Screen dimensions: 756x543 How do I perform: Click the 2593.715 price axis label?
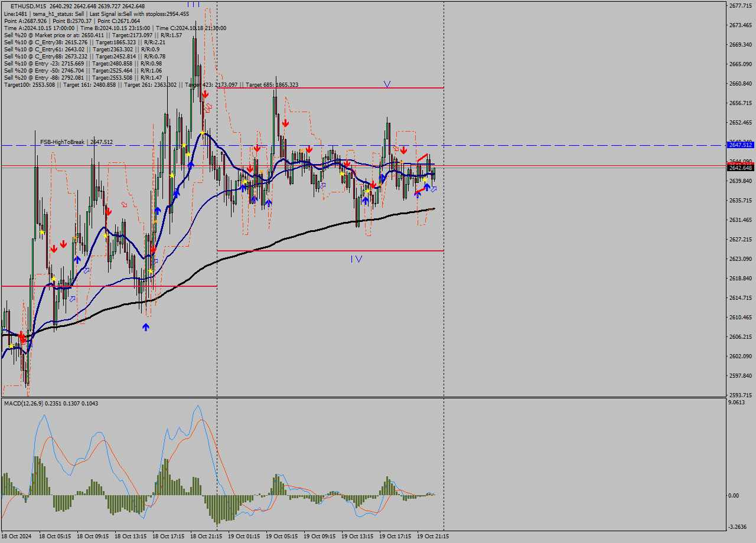pos(740,395)
